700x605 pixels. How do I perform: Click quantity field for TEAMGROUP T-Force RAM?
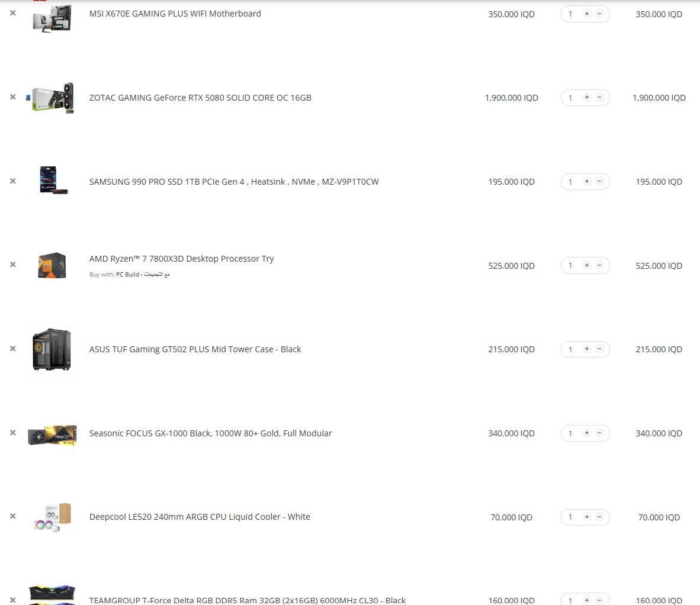coord(570,600)
